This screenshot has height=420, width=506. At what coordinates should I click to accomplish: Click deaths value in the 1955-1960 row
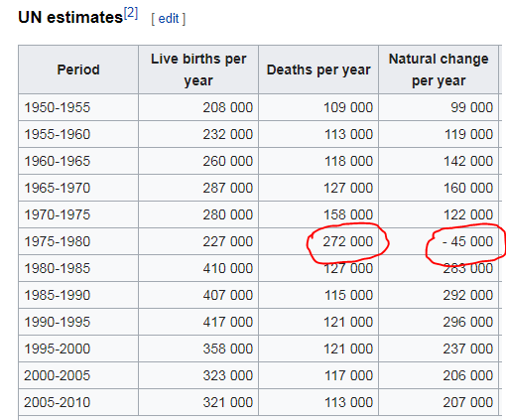tap(348, 134)
